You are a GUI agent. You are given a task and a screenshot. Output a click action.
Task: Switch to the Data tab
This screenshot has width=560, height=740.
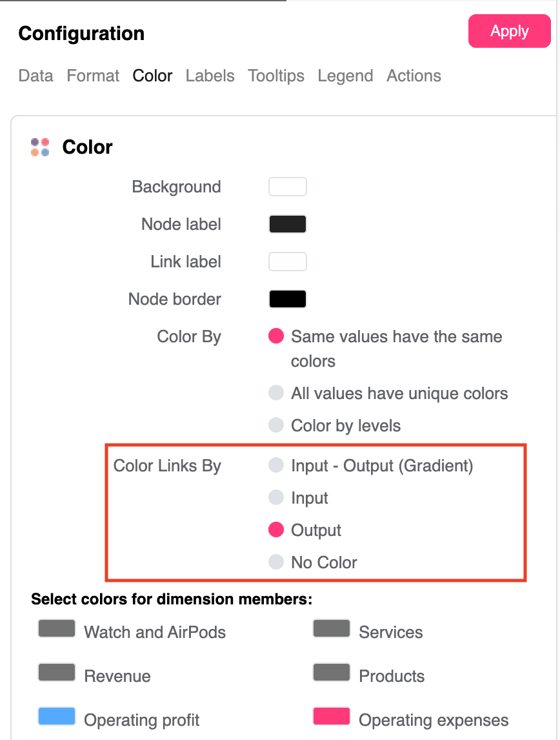[35, 76]
